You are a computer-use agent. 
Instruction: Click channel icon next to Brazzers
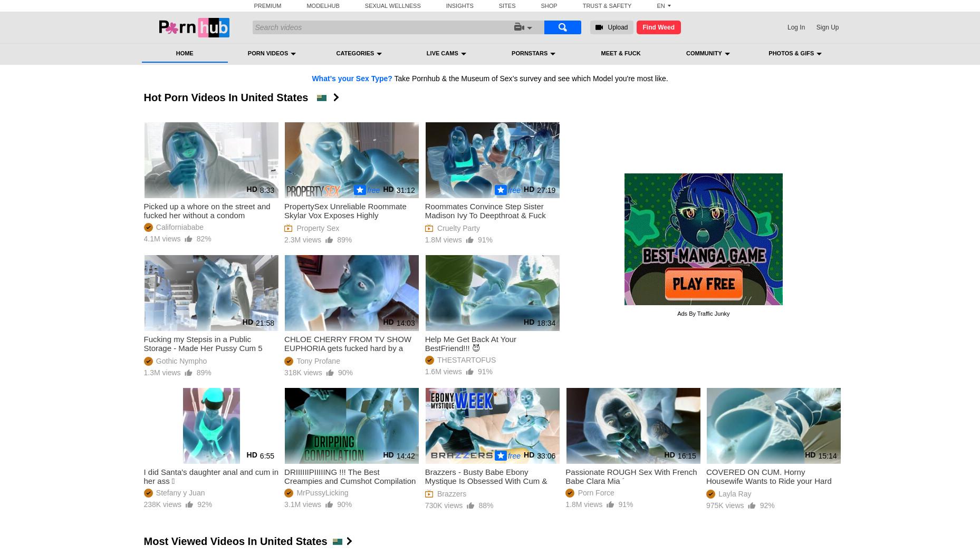[x=429, y=494]
